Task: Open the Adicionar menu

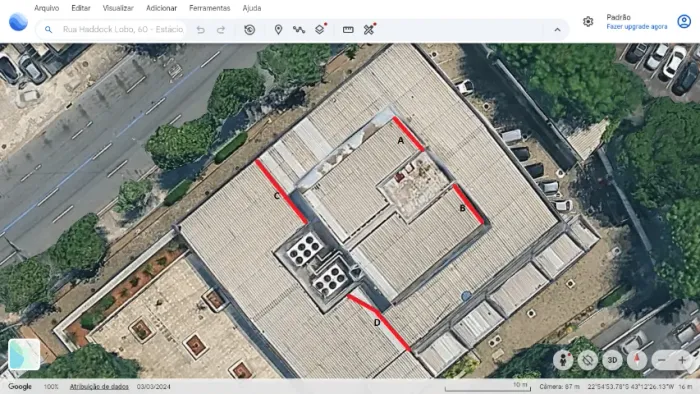Action: 161,8
